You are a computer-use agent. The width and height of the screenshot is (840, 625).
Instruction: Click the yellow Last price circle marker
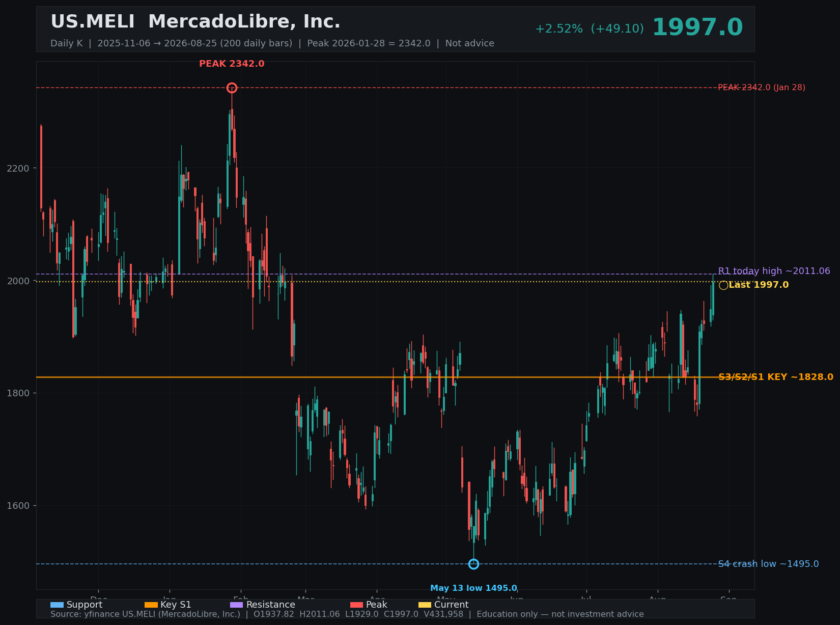(x=723, y=285)
